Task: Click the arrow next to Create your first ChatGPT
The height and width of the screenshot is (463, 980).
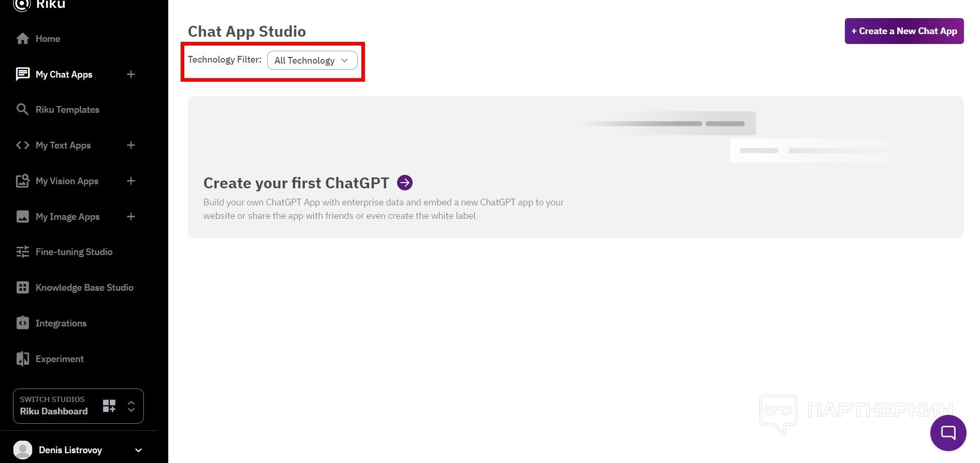Action: pos(405,183)
